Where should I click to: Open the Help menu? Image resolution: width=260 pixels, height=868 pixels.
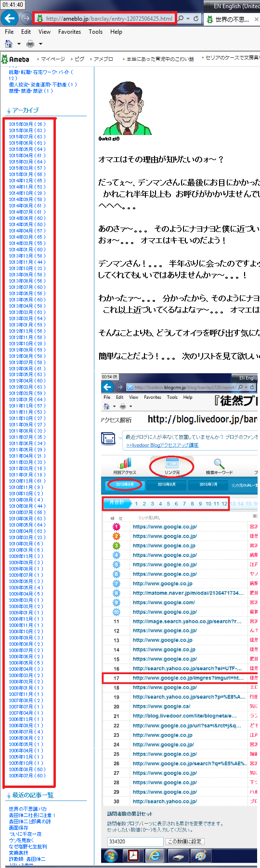(x=116, y=32)
